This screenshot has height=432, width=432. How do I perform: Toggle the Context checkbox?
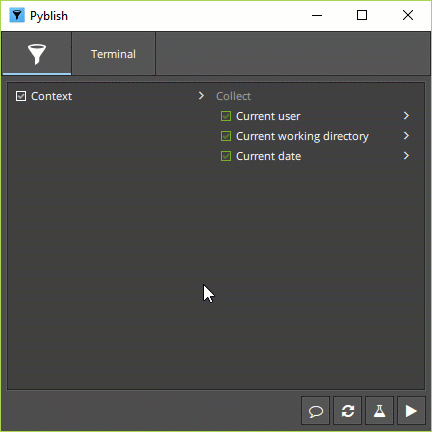coord(21,96)
